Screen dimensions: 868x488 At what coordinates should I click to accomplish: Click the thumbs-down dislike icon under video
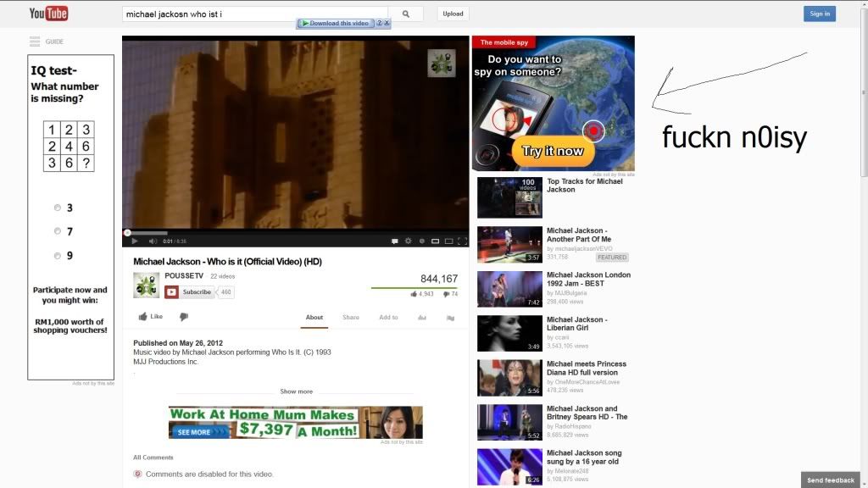[184, 317]
